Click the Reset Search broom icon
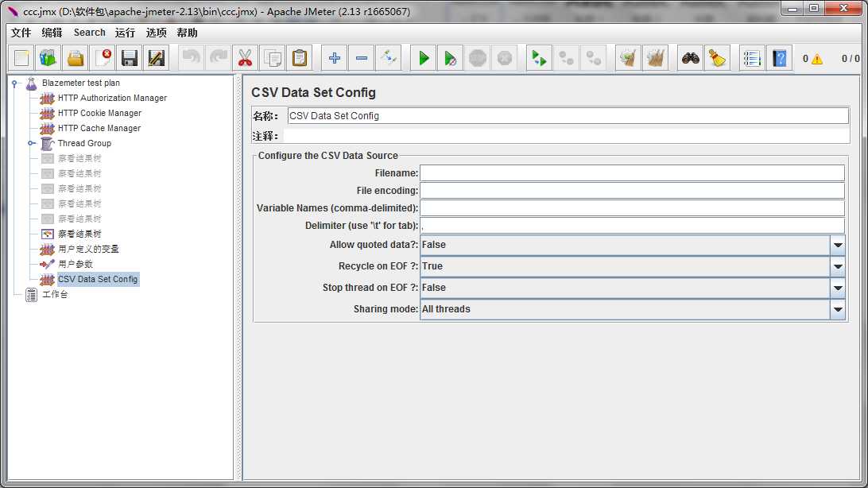Screen dimensions: 868x488 718,58
